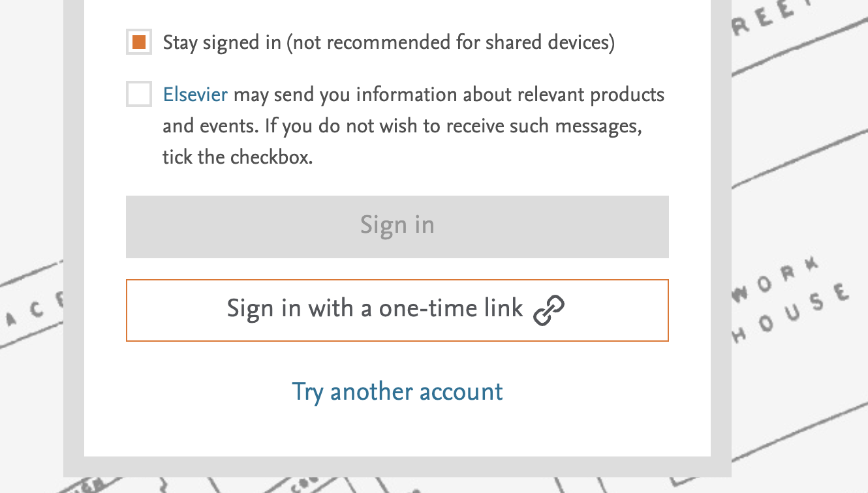Image resolution: width=868 pixels, height=493 pixels.
Task: Activate the disabled Sign in button
Action: point(397,226)
